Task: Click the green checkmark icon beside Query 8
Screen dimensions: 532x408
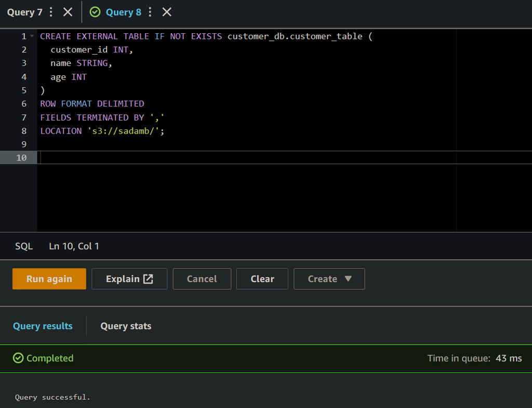Action: coord(95,12)
